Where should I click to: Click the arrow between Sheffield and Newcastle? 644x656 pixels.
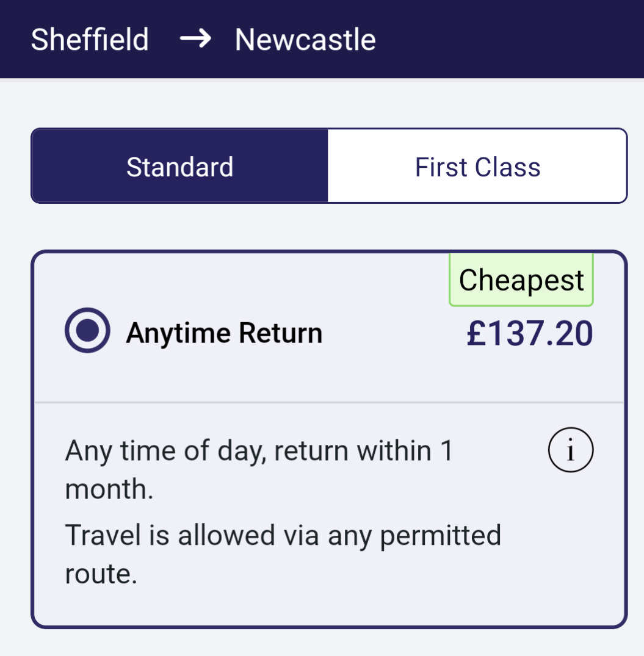coord(195,40)
